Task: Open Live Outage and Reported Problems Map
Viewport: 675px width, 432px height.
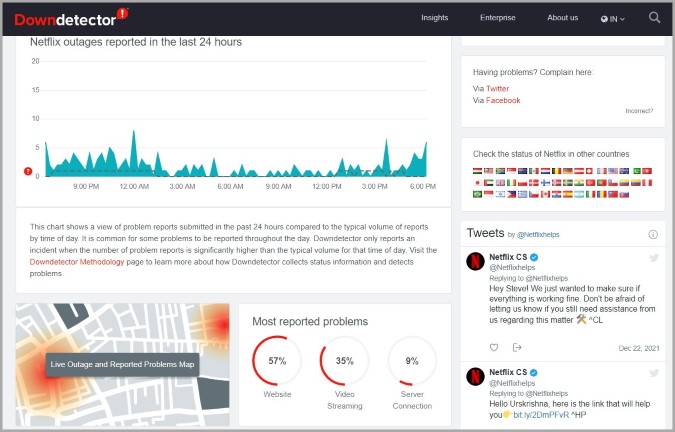Action: click(122, 364)
